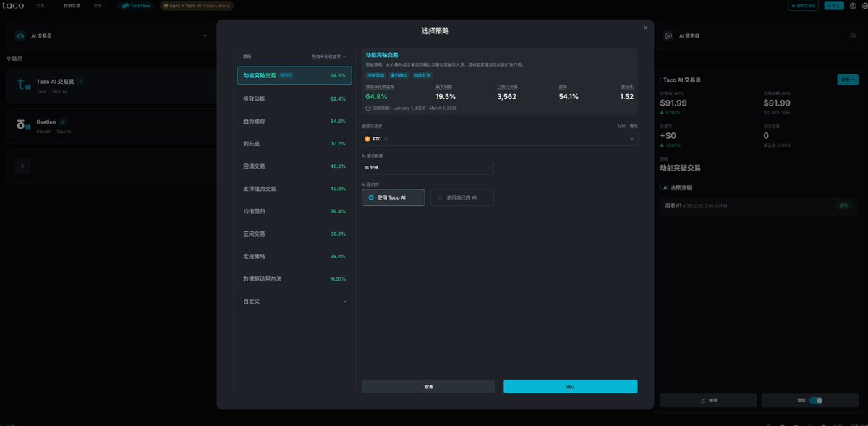Viewport: 868px width, 426px height.
Task: Click the plus tile below 0xallen
Action: coord(23,166)
